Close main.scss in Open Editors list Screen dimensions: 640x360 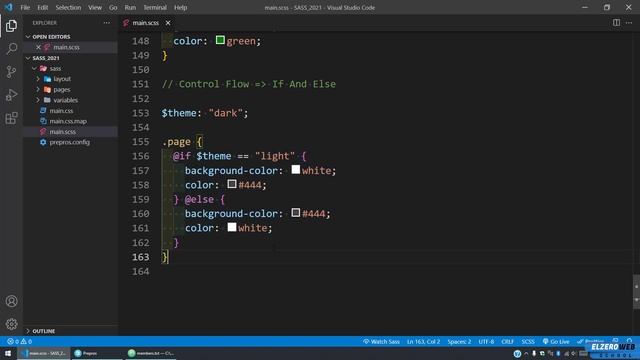[38, 47]
